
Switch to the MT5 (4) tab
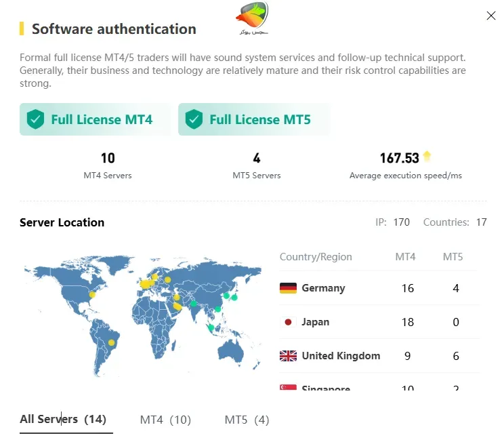[x=247, y=420]
